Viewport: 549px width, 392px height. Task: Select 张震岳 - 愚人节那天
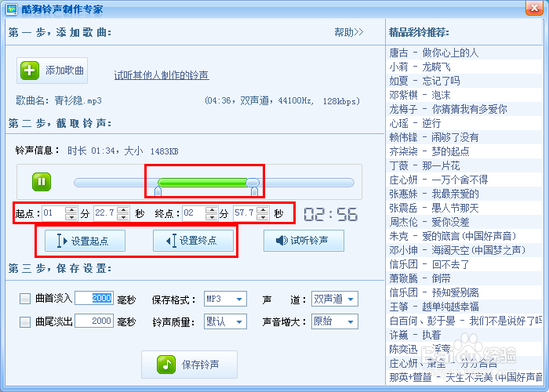[464, 208]
